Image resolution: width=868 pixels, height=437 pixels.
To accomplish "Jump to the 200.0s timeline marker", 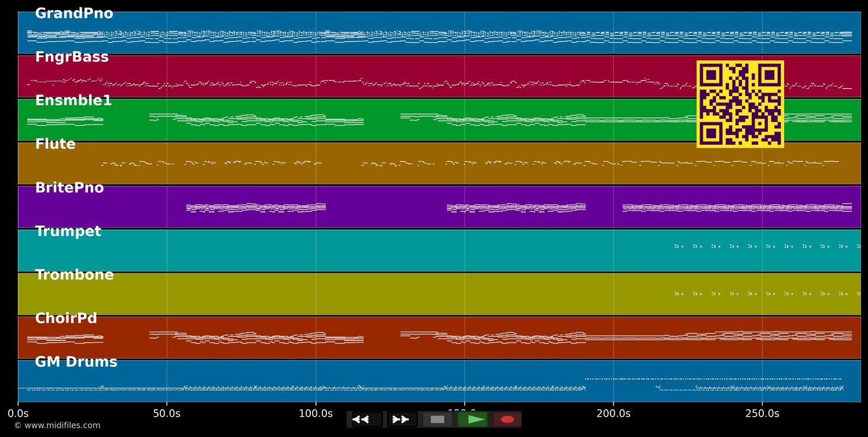I will [613, 413].
